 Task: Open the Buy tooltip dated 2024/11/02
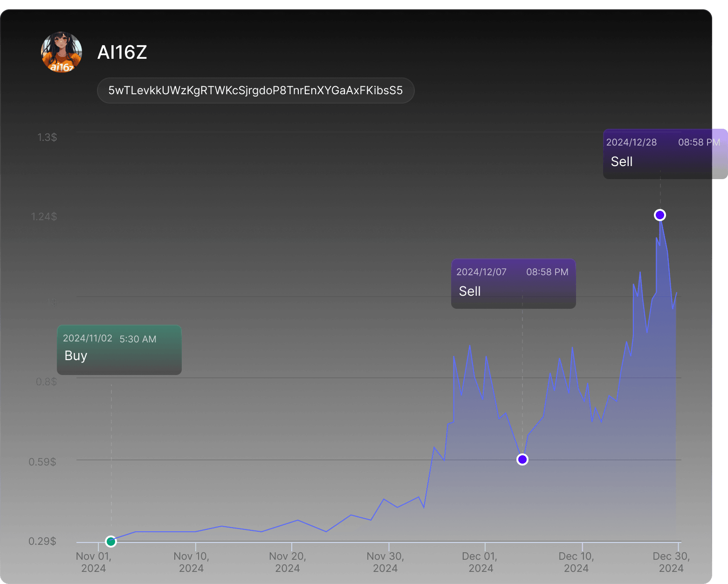coord(119,348)
